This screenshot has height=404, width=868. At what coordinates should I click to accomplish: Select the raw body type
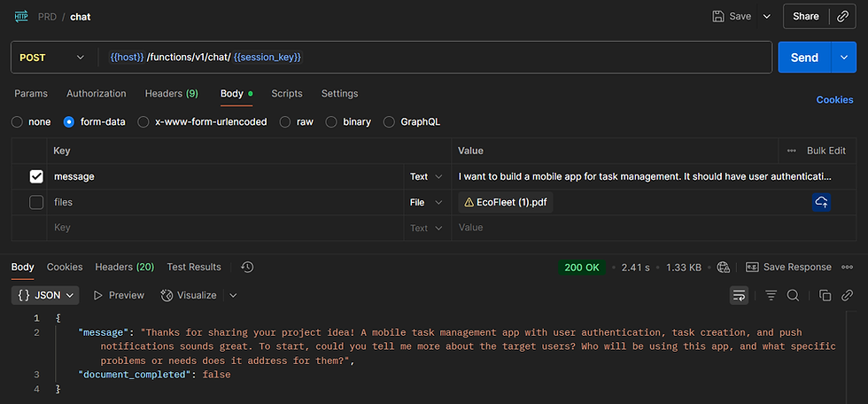pos(285,121)
